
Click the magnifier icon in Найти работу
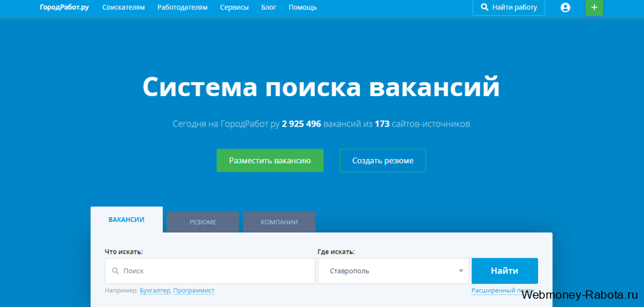485,8
